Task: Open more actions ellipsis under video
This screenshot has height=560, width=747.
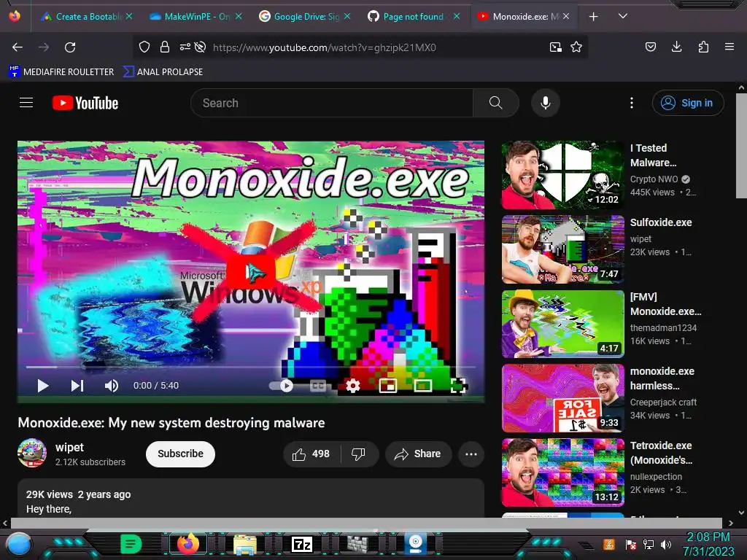Action: click(x=471, y=454)
